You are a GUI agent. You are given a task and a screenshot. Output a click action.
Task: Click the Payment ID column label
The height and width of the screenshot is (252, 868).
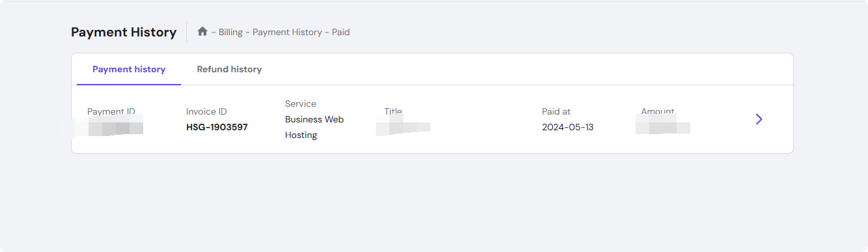[111, 111]
